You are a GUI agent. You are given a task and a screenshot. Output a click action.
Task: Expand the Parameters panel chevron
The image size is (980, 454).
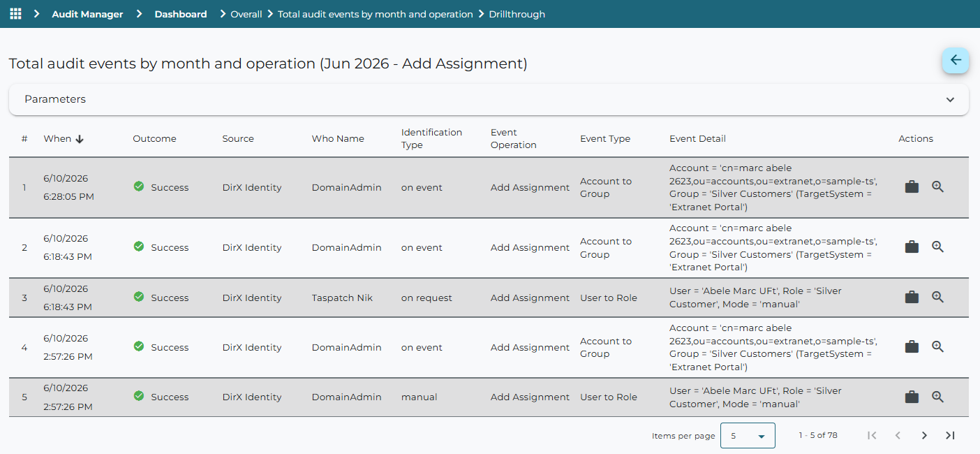coord(950,99)
